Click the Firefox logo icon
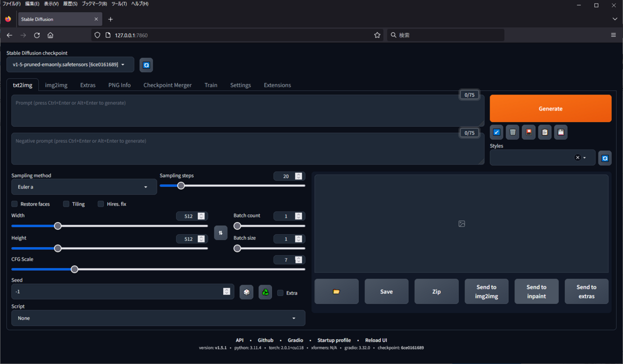The height and width of the screenshot is (364, 623). tap(8, 19)
